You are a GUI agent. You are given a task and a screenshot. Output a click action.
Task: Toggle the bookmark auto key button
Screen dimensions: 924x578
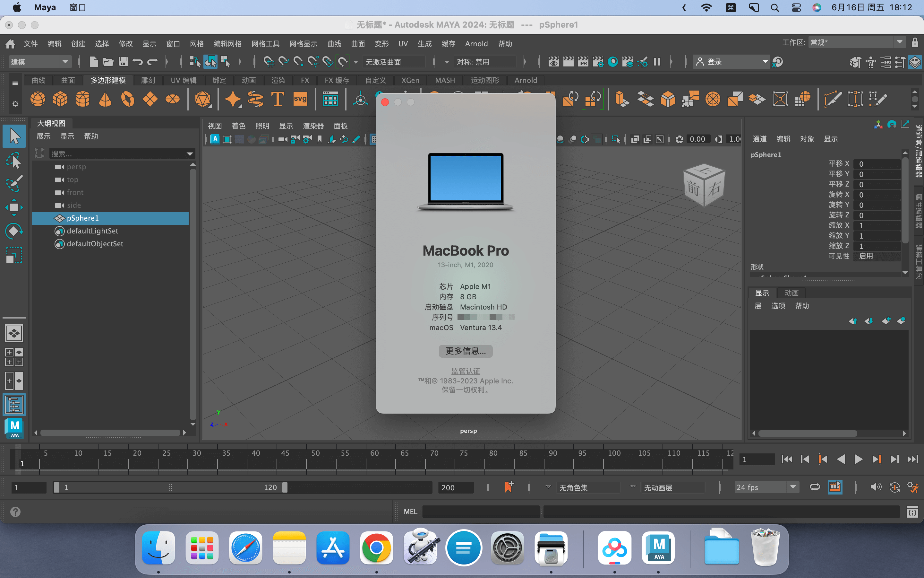(x=509, y=487)
